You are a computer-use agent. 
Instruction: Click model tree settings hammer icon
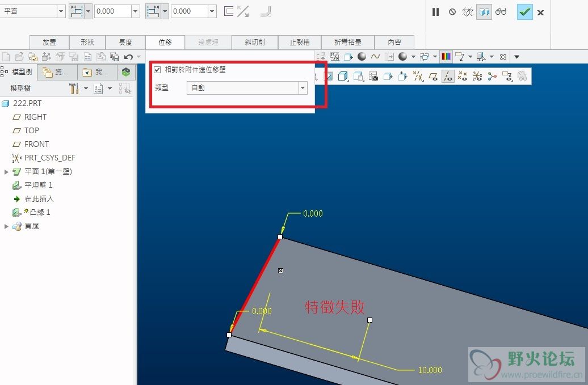click(74, 88)
